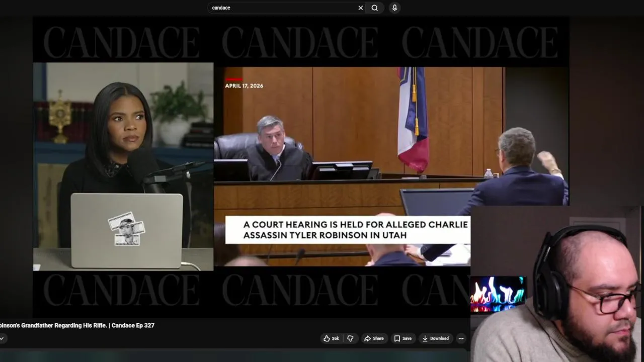This screenshot has width=644, height=362.
Task: Click the Candace video player area
Action: coord(301,167)
